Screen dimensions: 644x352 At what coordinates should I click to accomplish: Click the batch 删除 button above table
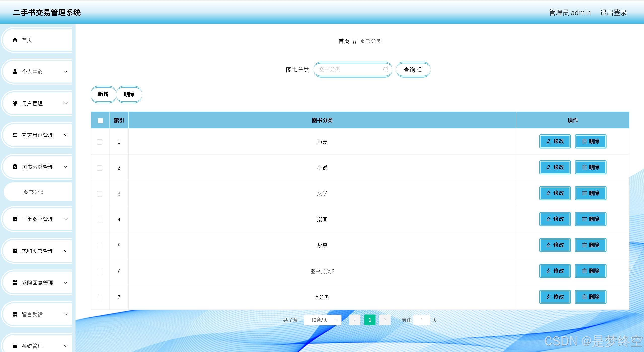coord(129,94)
